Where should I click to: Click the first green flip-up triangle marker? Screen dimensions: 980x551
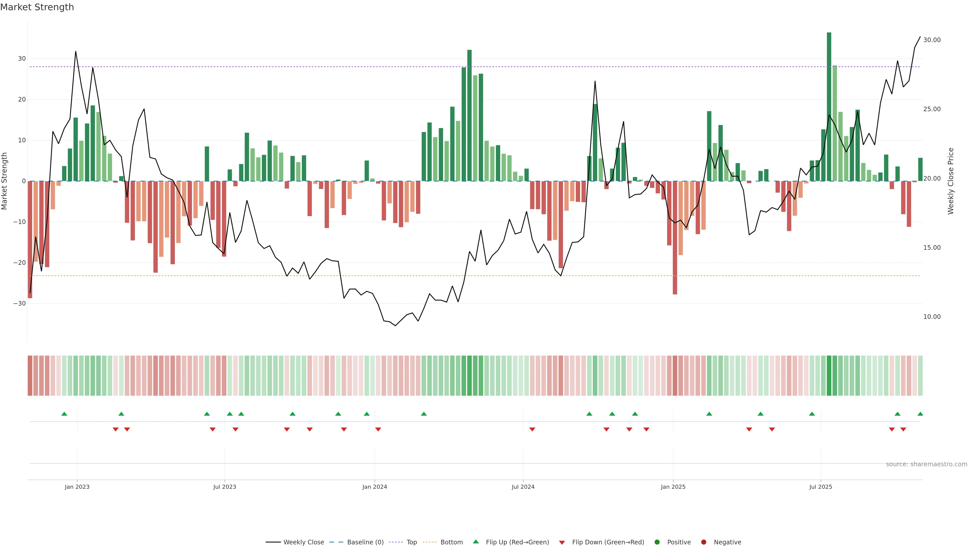[64, 414]
